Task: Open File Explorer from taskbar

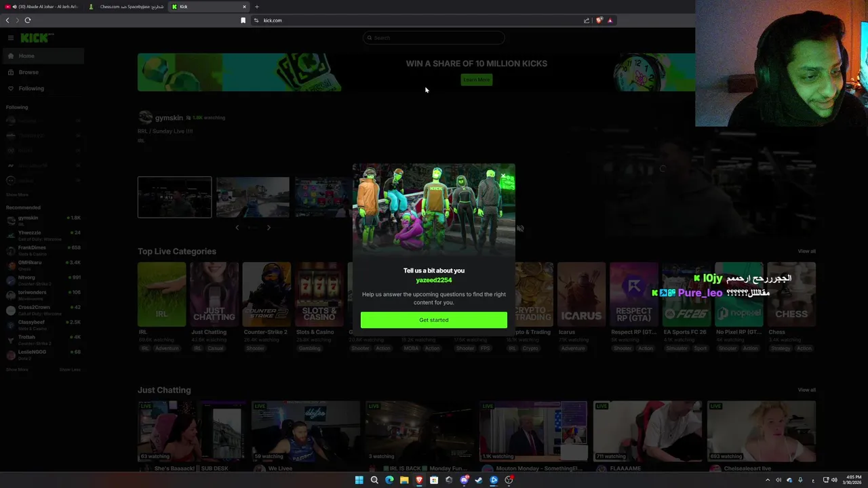Action: coord(404,480)
